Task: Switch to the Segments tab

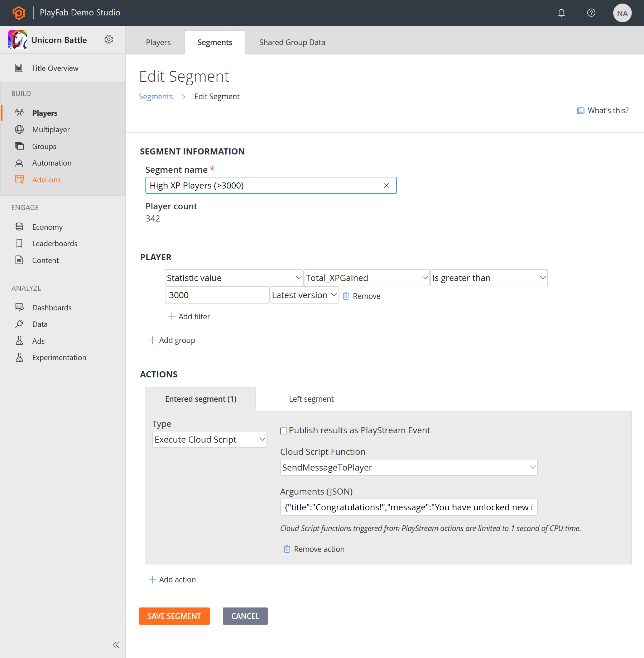Action: 215,42
